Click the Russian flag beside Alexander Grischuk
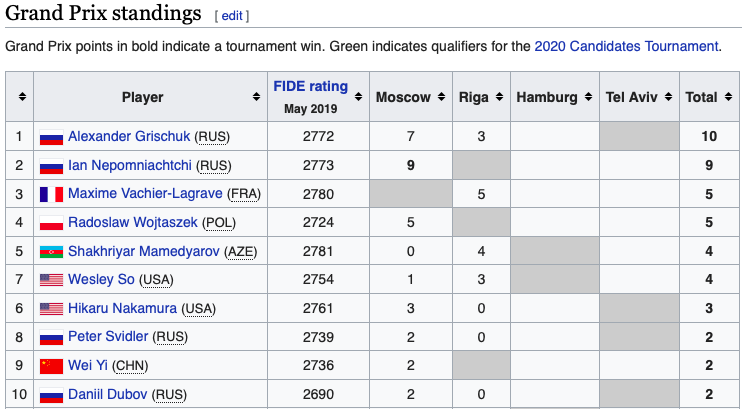742x409 pixels. pyautogui.click(x=50, y=137)
